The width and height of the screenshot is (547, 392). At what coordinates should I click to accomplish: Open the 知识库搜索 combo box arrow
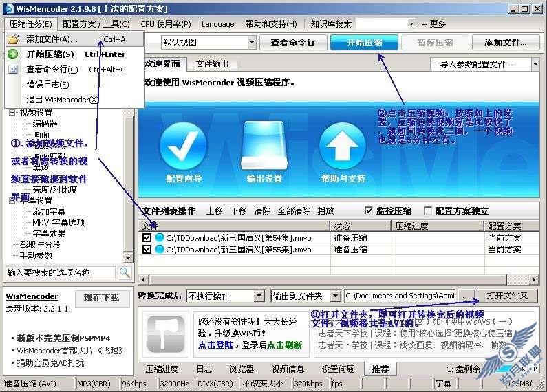pos(411,23)
